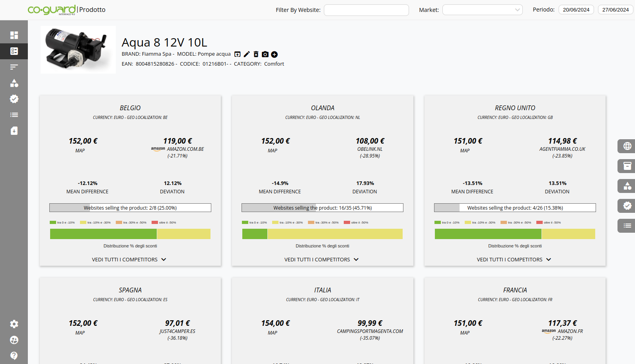Click the help question mark icon
635x364 pixels.
(14, 356)
